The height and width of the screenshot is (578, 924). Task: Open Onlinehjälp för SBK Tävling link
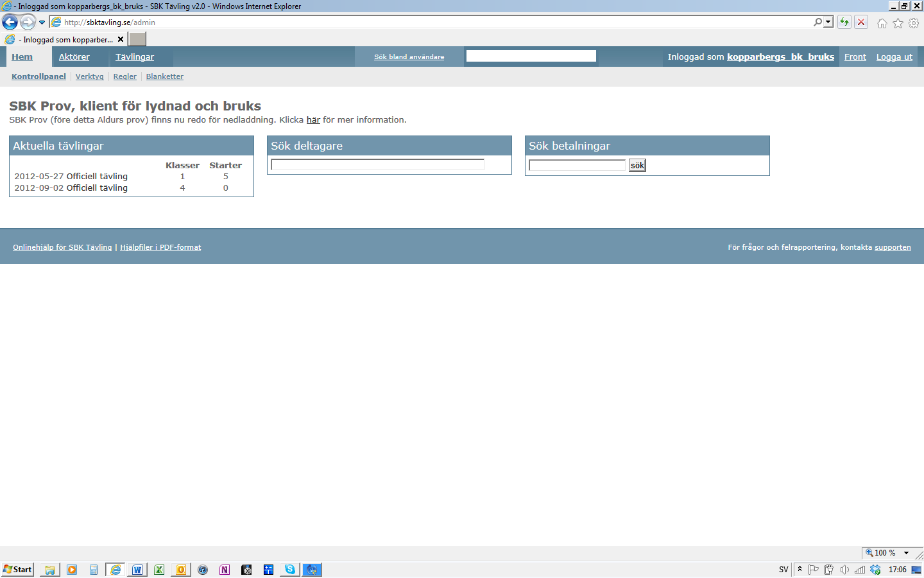click(x=62, y=247)
